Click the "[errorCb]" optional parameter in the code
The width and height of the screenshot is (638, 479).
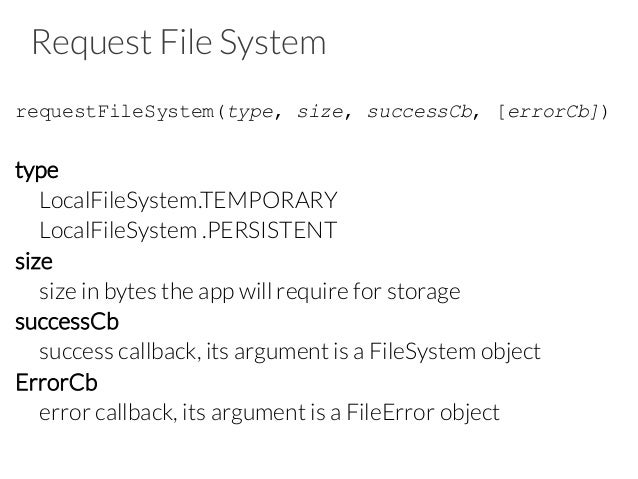(546, 112)
